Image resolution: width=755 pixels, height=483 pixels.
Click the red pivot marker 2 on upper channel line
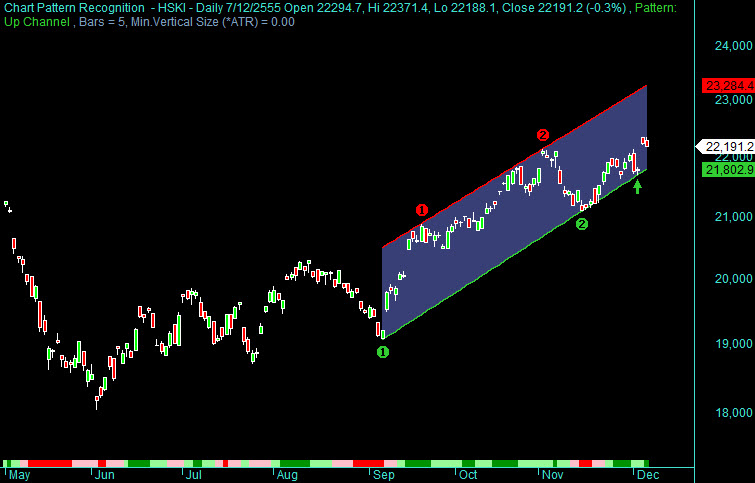pyautogui.click(x=543, y=135)
